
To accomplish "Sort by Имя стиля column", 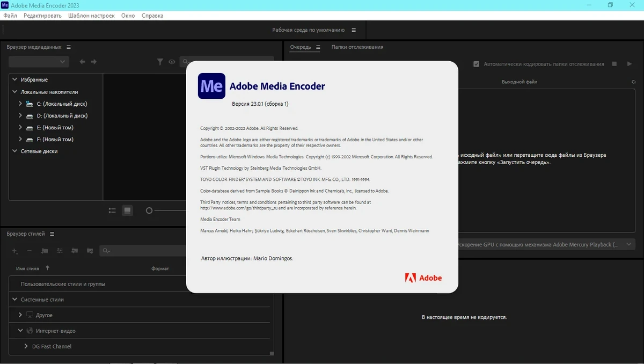I will [x=28, y=268].
